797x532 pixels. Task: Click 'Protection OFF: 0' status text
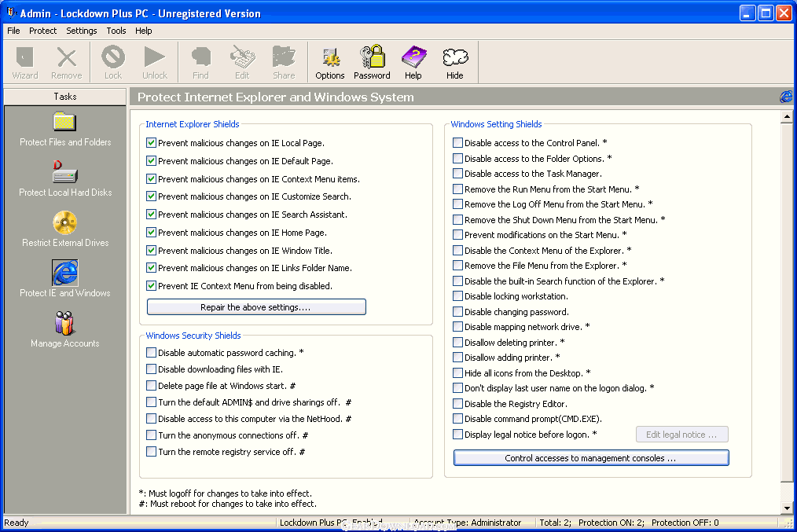click(685, 523)
